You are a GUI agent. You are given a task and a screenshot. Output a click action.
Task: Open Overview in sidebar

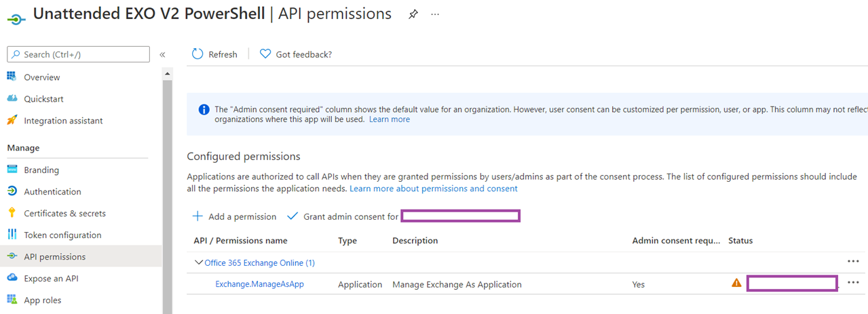click(42, 77)
